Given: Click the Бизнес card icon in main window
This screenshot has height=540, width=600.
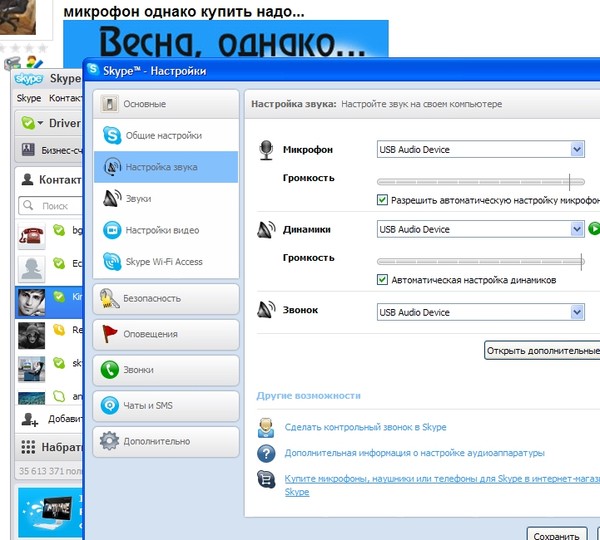Looking at the screenshot, I should coord(28,150).
